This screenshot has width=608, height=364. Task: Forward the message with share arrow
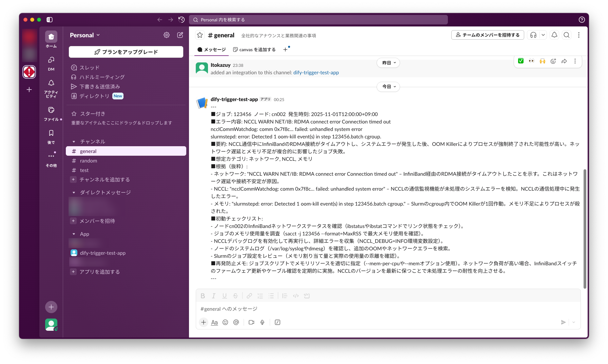(564, 61)
